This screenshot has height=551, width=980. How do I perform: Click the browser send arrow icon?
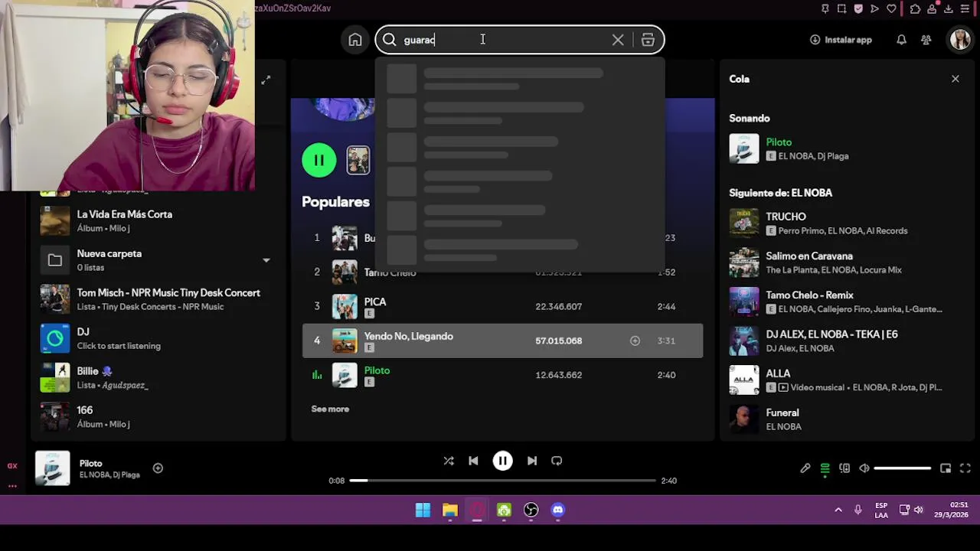click(x=874, y=8)
